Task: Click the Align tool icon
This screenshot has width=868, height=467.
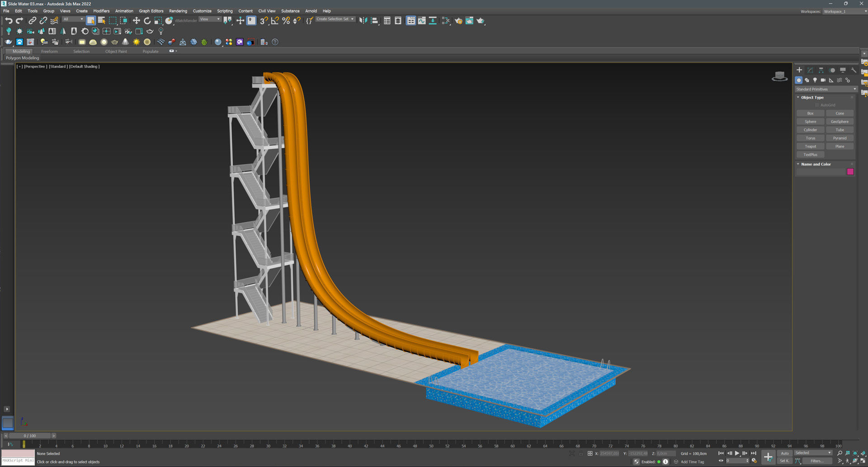Action: [374, 20]
